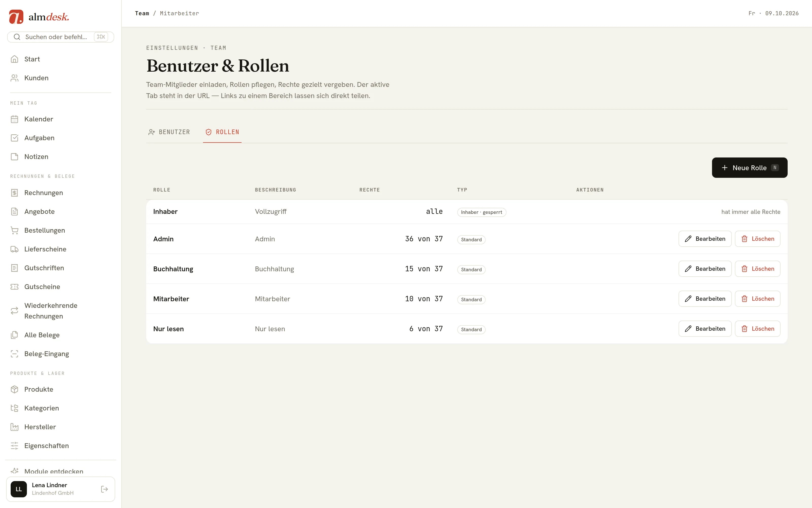812x508 pixels.
Task: Delete the Mitarbeiter role
Action: [x=758, y=299]
